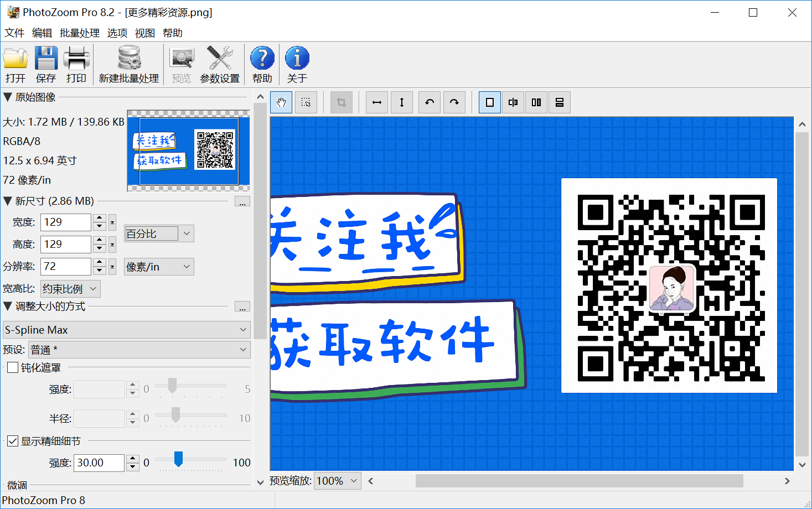This screenshot has height=509, width=812.
Task: Rotate the image clockwise
Action: (454, 102)
